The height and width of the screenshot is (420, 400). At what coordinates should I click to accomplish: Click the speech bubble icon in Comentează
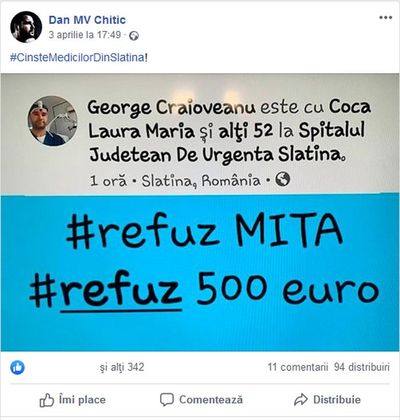(166, 399)
